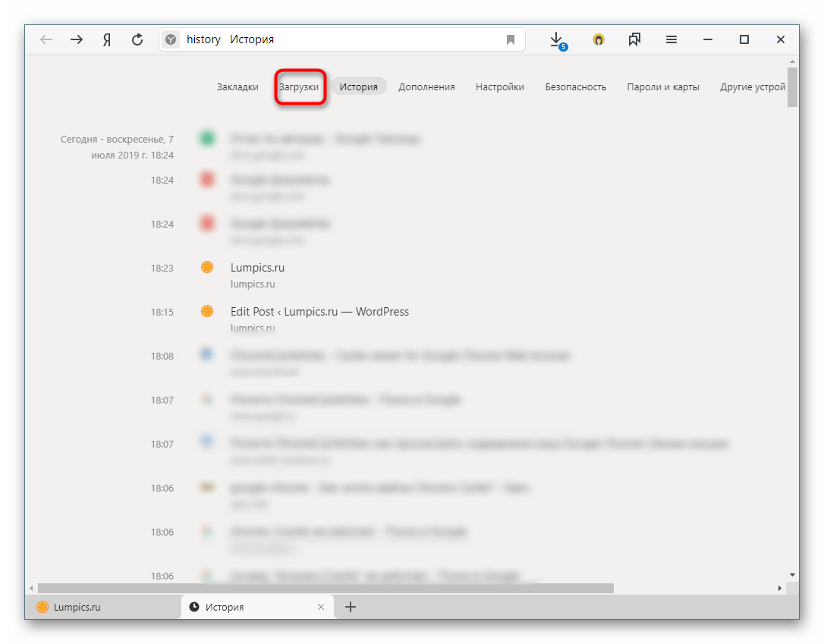Image resolution: width=824 pixels, height=644 pixels.
Task: Click the back navigation arrow
Action: click(x=47, y=39)
